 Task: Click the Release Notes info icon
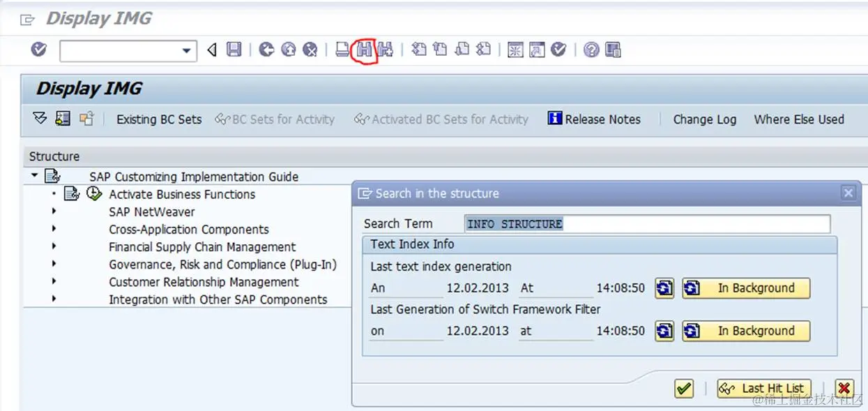pyautogui.click(x=555, y=119)
